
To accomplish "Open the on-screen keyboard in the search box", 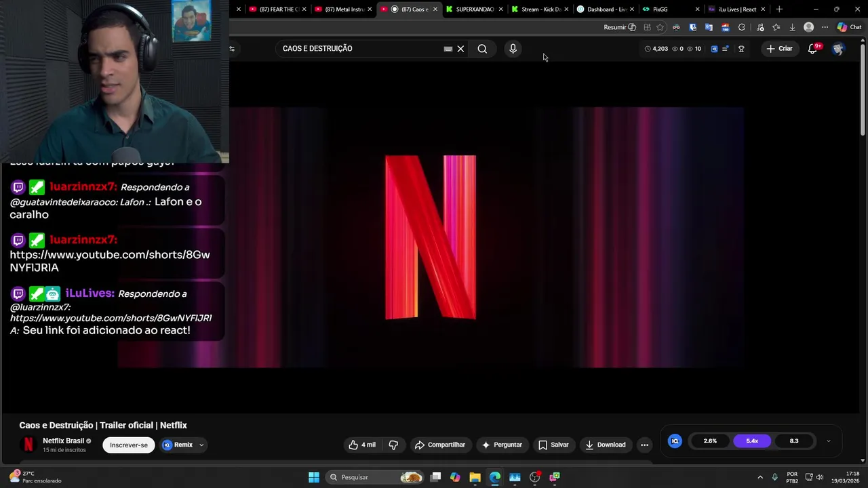I will tap(448, 49).
